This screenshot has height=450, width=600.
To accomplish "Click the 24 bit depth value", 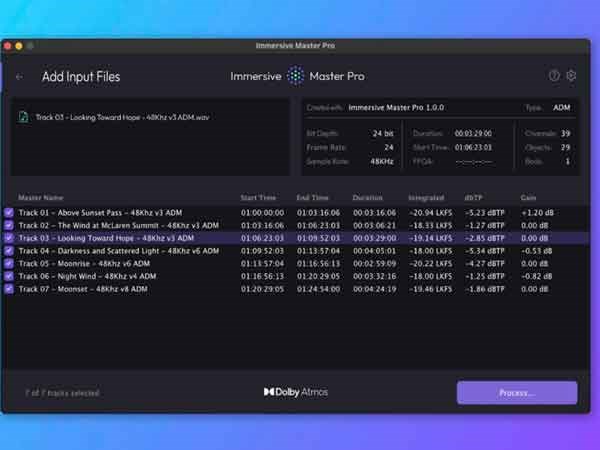I will 383,133.
